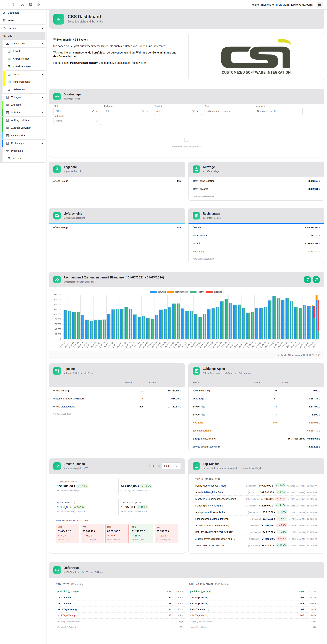This screenshot has height=644, width=327.
Task: Refresh the Rechnungen & Zahlungen chart
Action: click(316, 280)
